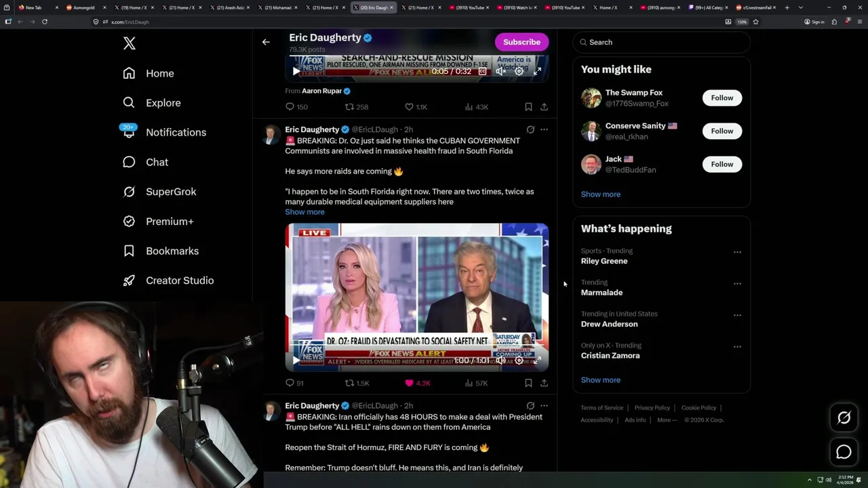Like the post with 1.1K likes
The width and height of the screenshot is (868, 488).
coord(416,107)
